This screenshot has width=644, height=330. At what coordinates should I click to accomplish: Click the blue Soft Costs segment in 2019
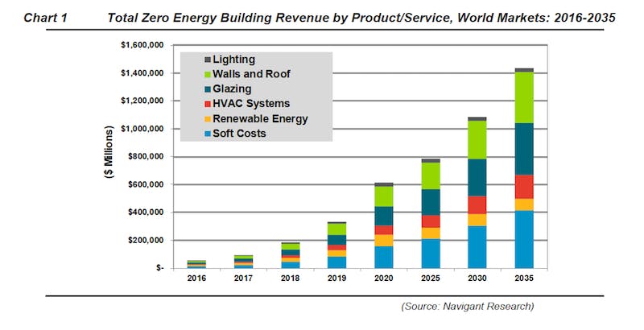point(339,262)
